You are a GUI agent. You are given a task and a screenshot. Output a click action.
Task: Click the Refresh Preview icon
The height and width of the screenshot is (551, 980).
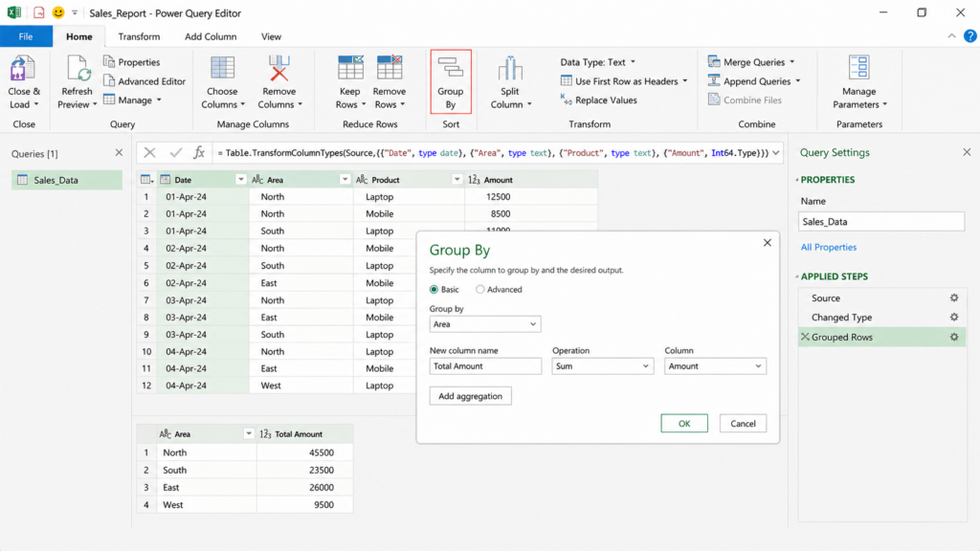click(78, 68)
